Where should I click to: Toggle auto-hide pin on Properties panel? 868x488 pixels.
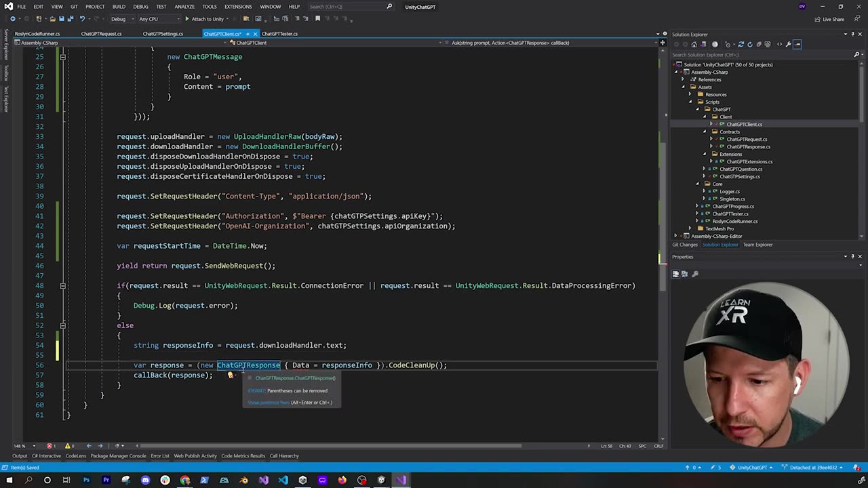click(x=853, y=256)
